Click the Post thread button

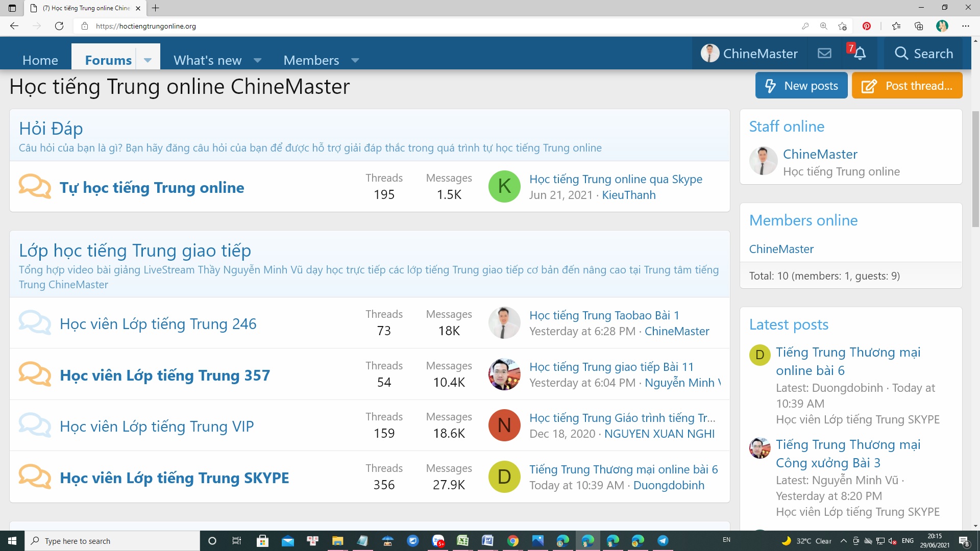[907, 86]
